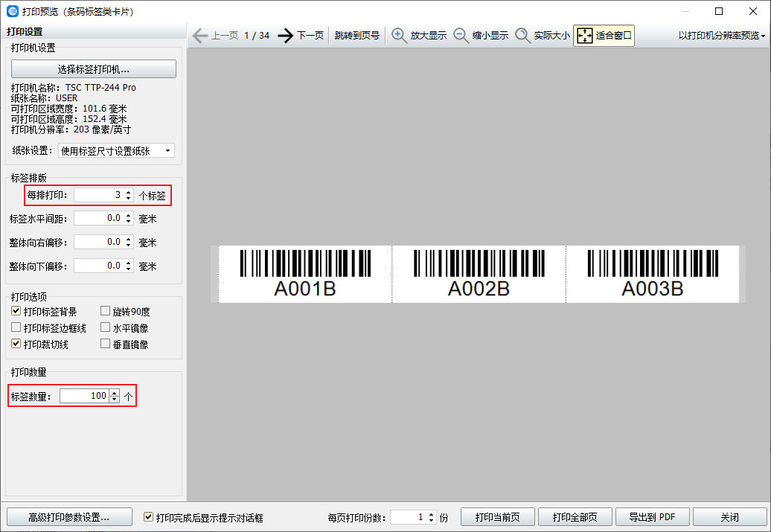Increase 标签数量 with up arrow
This screenshot has width=771, height=532.
pos(114,393)
